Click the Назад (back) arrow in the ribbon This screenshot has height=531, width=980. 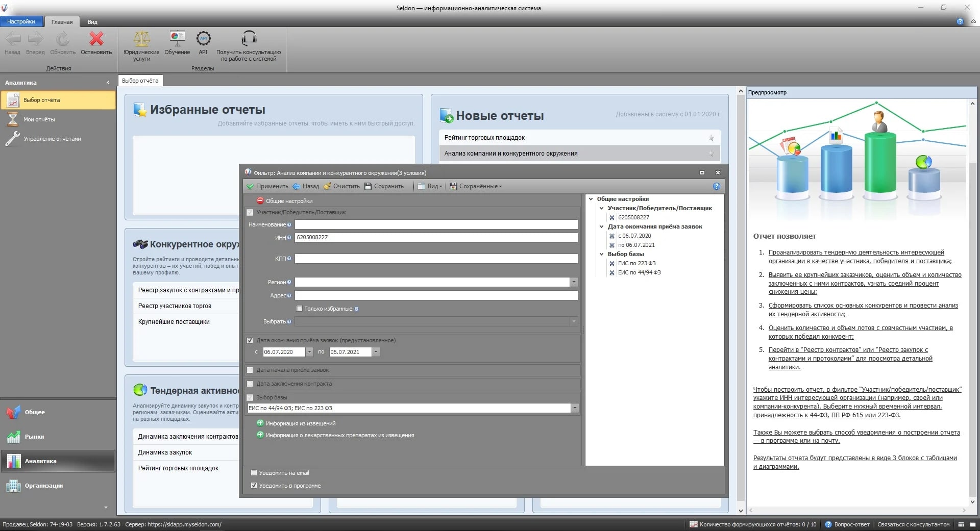[13, 39]
